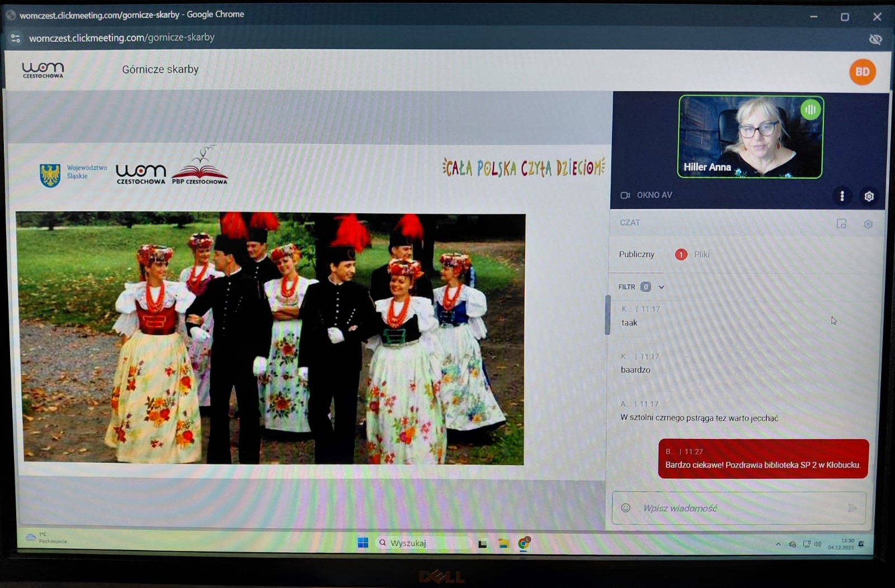The width and height of the screenshot is (895, 588).
Task: Click the WOM Częstochowa header logo
Action: 43,70
